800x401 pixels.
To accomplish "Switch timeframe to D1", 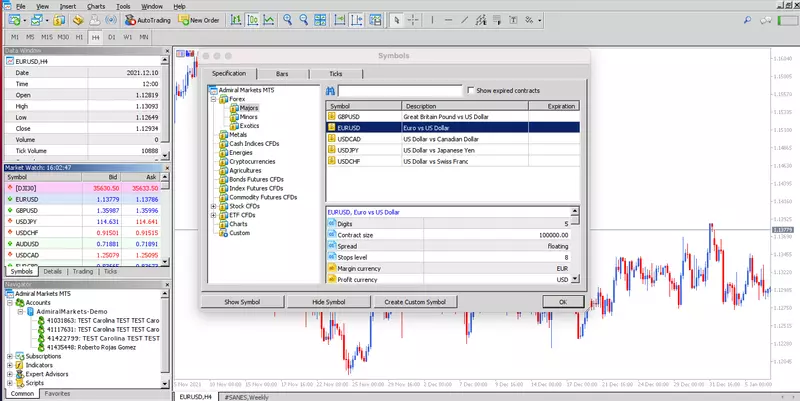I will (112, 37).
